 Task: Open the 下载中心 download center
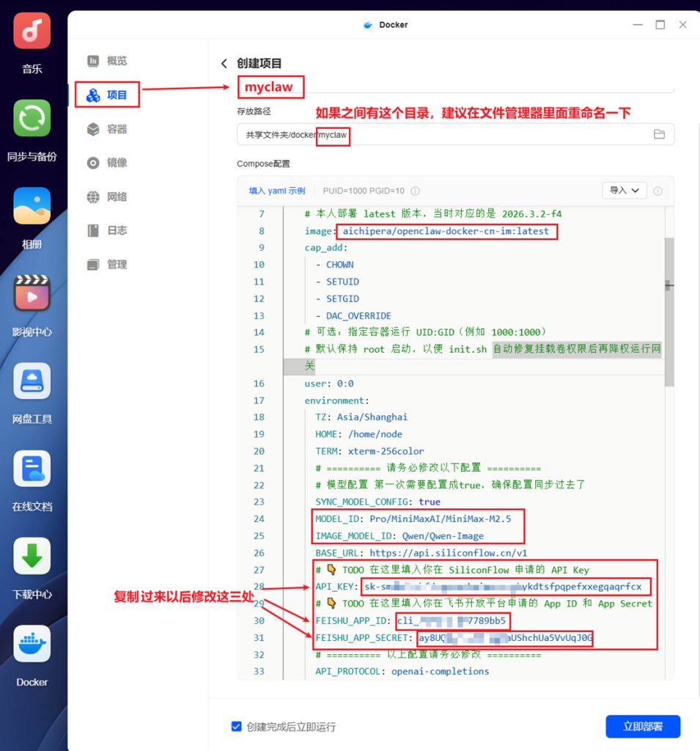32,556
